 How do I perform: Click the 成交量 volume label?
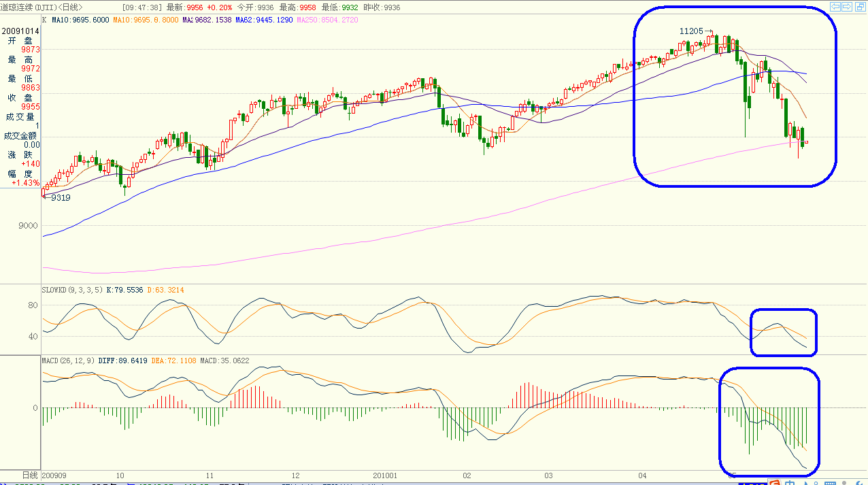[20, 117]
